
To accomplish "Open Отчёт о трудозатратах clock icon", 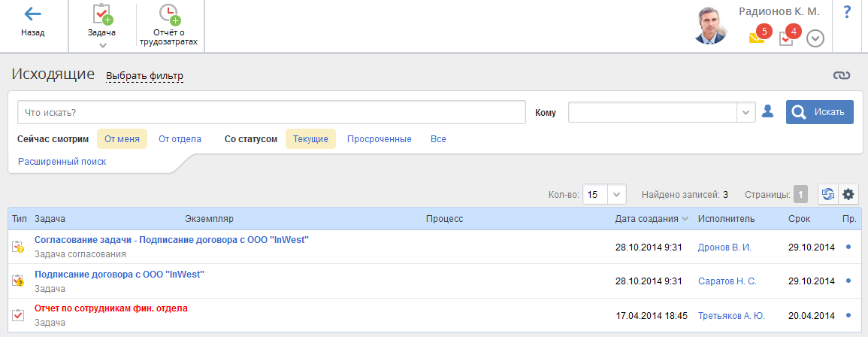I will click(x=169, y=15).
